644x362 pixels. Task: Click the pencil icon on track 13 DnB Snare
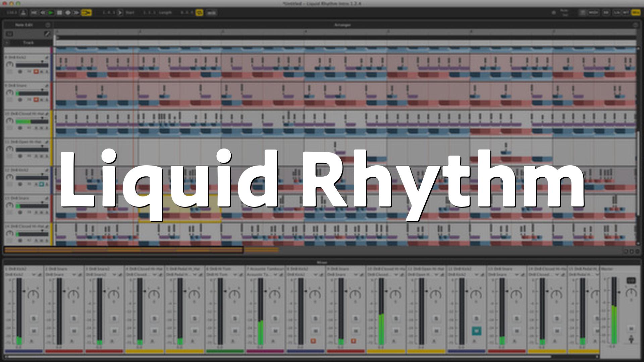coord(47,198)
